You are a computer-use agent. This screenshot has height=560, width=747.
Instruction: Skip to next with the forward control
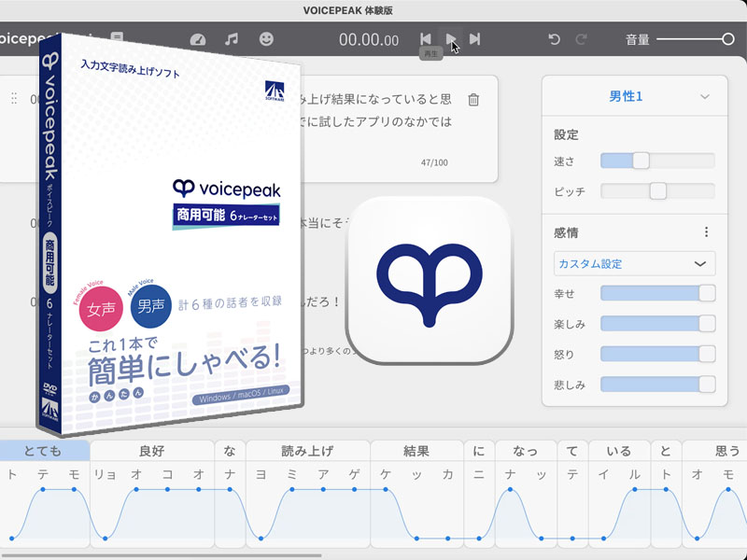click(x=474, y=39)
